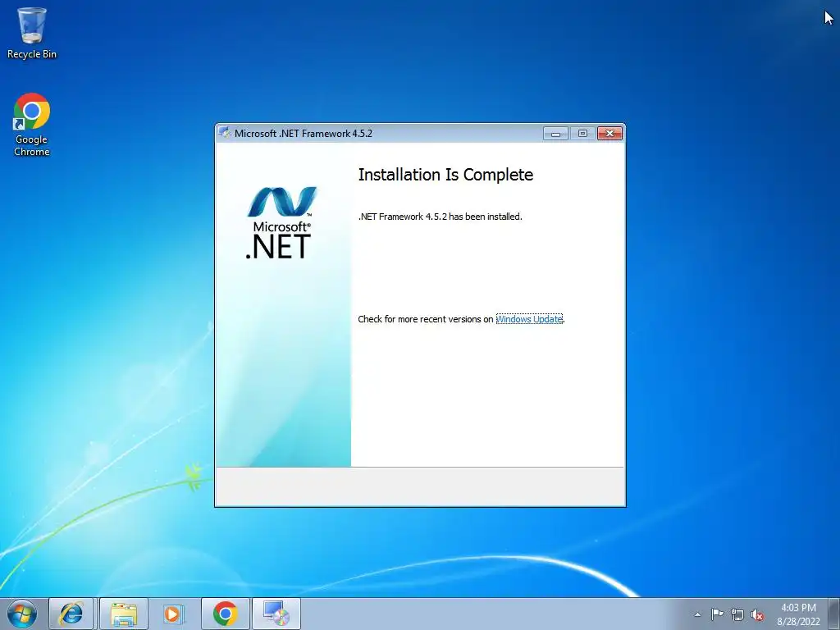Image resolution: width=840 pixels, height=630 pixels.
Task: Open the network status tray icon
Action: click(737, 614)
